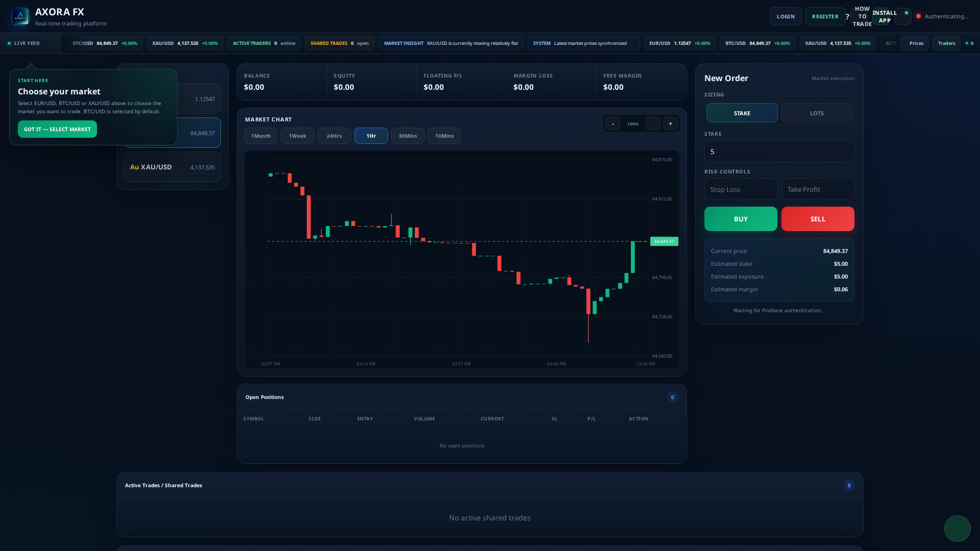Place a Buy order
980x551 pixels.
point(741,219)
